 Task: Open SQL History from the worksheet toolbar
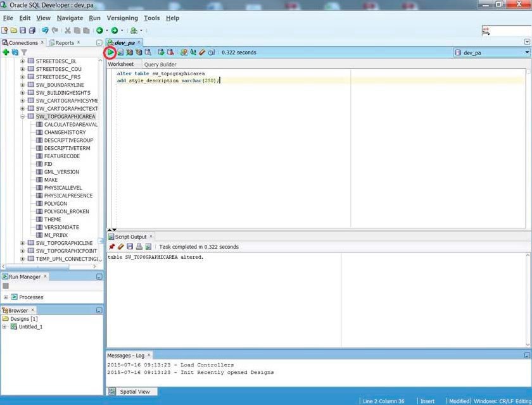(x=211, y=53)
